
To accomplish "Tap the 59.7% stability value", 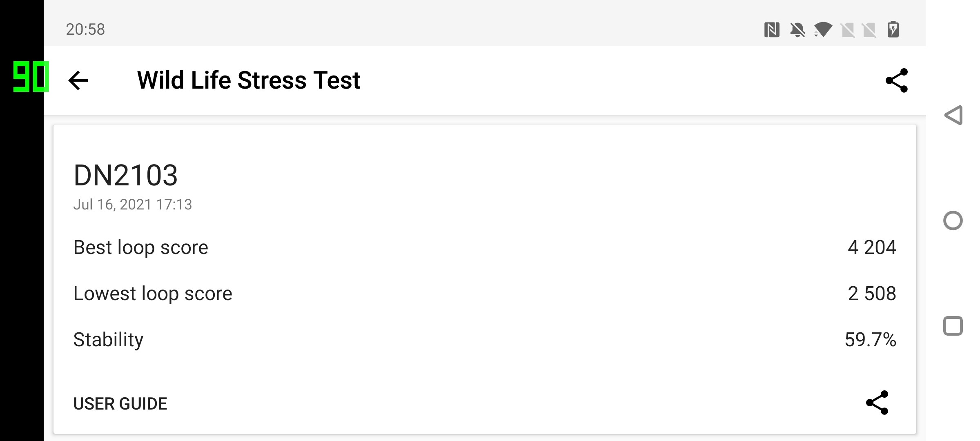I will [x=870, y=340].
